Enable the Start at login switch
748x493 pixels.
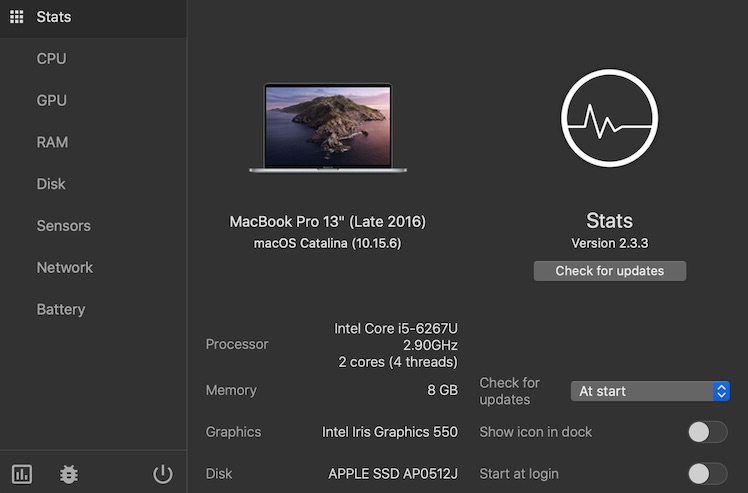(x=707, y=474)
